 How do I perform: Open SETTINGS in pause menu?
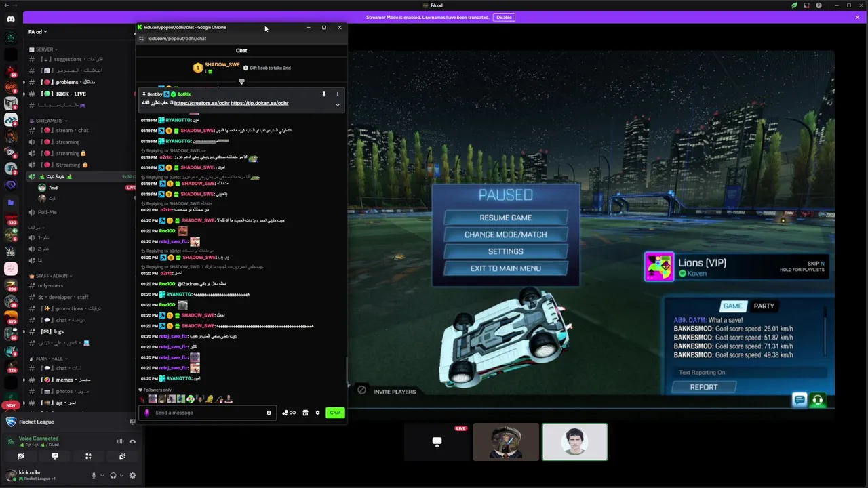pyautogui.click(x=505, y=251)
